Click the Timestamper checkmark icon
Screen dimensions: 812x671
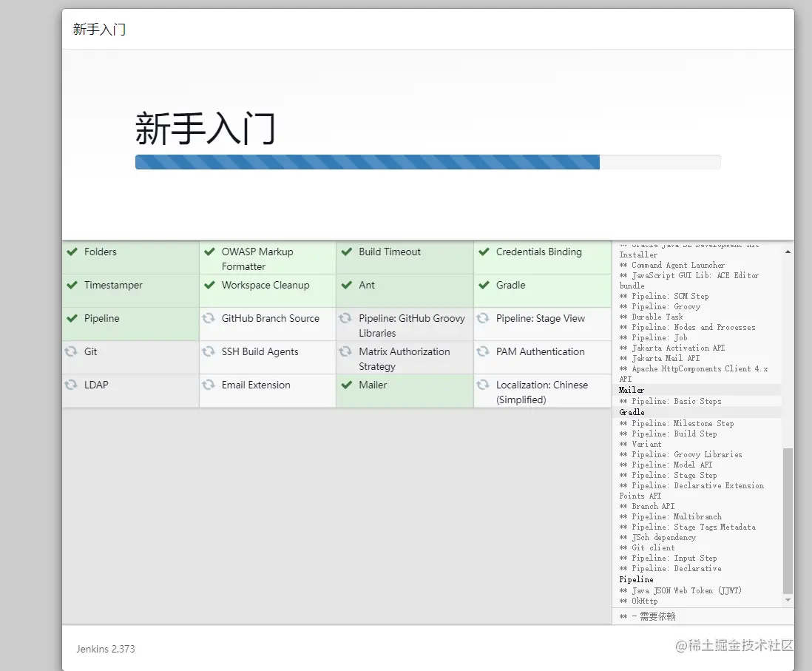(72, 285)
